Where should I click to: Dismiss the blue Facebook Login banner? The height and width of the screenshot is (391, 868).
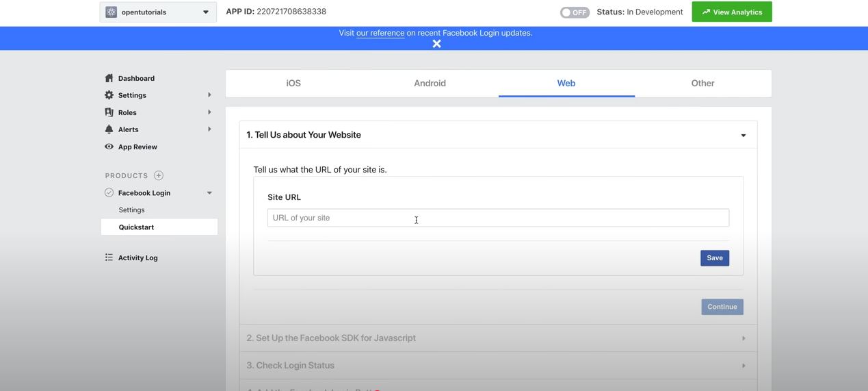point(436,44)
